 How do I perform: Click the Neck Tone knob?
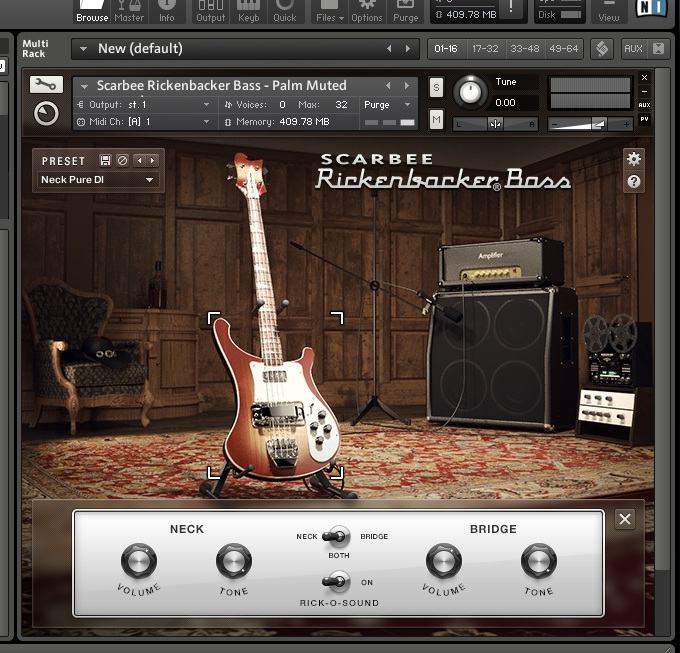234,561
